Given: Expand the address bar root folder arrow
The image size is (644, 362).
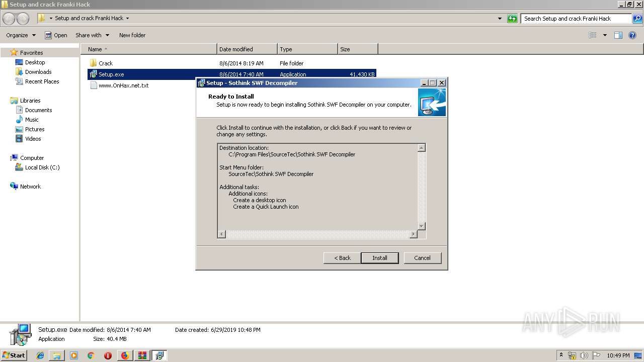Looking at the screenshot, I should (51, 18).
